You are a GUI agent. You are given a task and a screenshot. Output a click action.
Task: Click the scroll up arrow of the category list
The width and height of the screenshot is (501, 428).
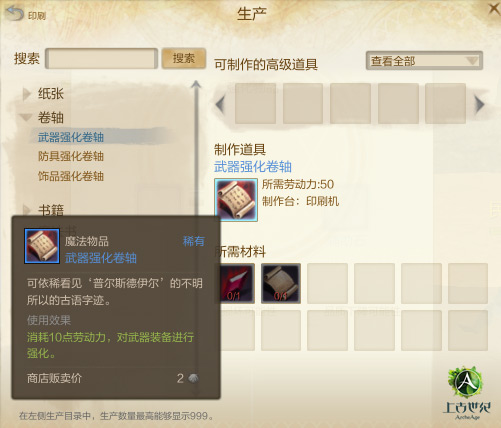[x=196, y=85]
